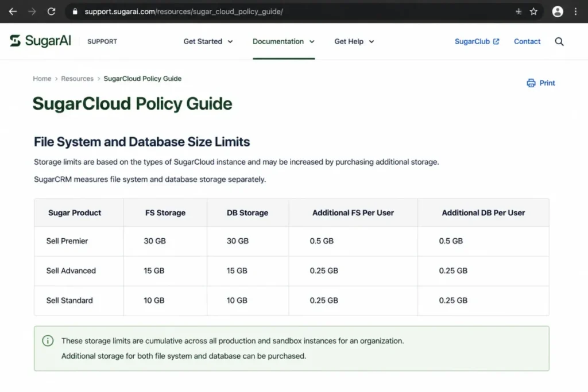Click the SugarCloud Policy Guide page title
The image size is (588, 392).
pyautogui.click(x=133, y=104)
